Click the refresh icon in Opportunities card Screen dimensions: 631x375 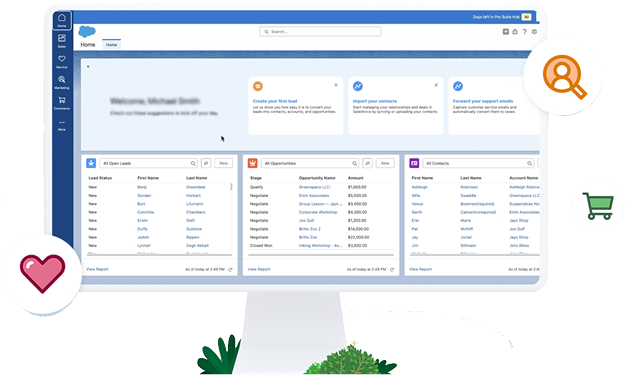tap(392, 269)
